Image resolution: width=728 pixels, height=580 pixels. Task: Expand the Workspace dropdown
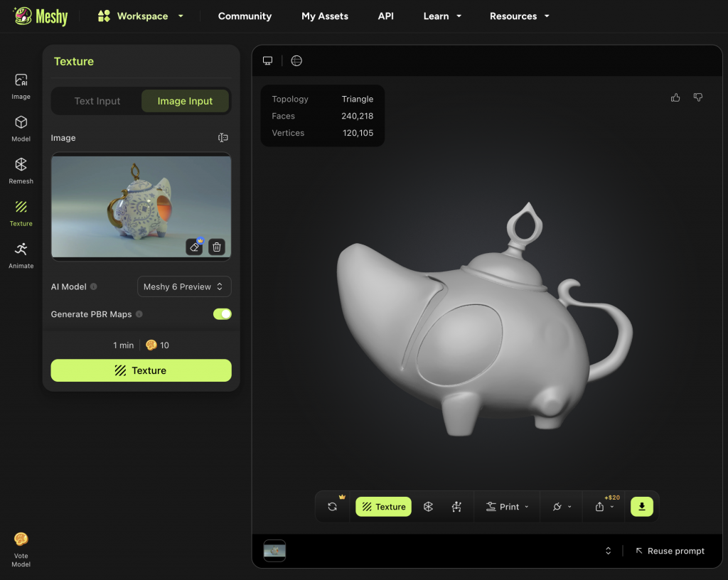coord(141,16)
